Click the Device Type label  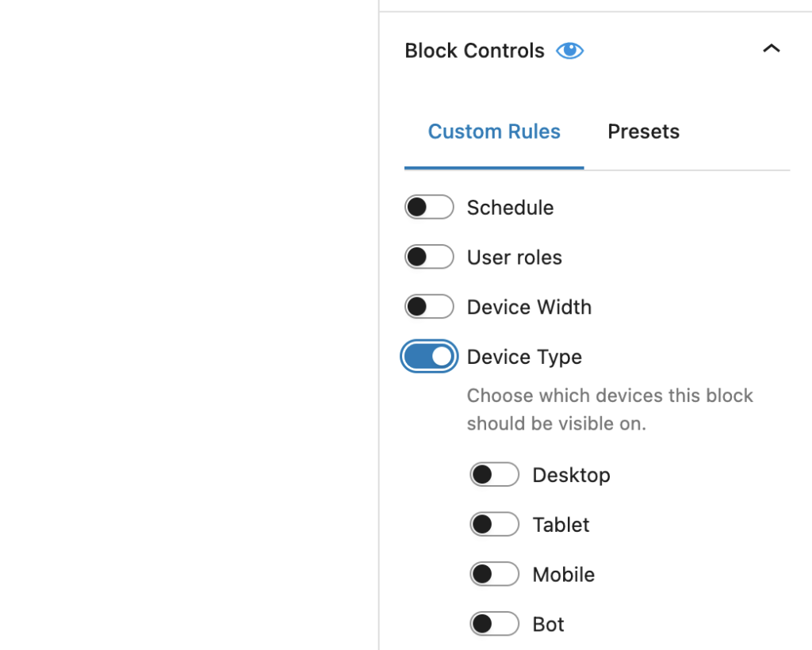point(524,357)
